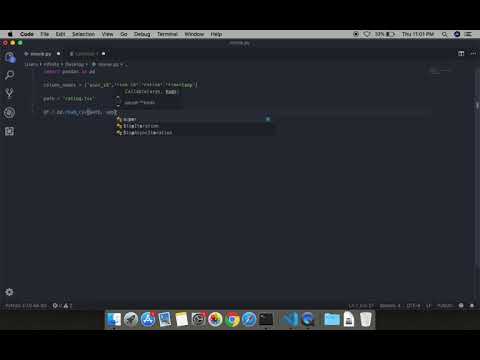Open the editor More Actions ellipsis
The width and height of the screenshot is (480, 360).
click(473, 53)
